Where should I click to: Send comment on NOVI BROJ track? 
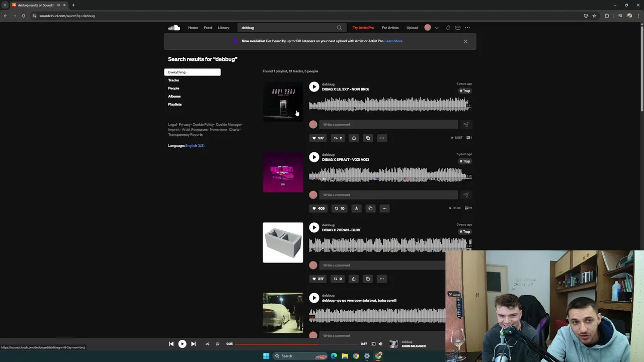[x=466, y=124]
